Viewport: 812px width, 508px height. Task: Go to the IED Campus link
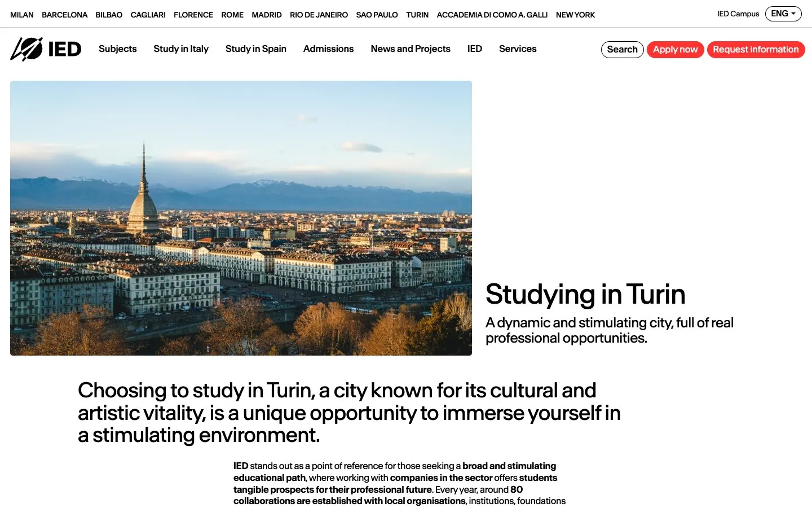click(738, 14)
